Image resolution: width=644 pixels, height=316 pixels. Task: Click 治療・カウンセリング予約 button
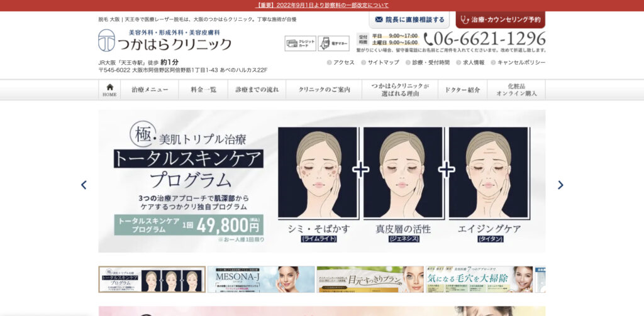point(500,19)
